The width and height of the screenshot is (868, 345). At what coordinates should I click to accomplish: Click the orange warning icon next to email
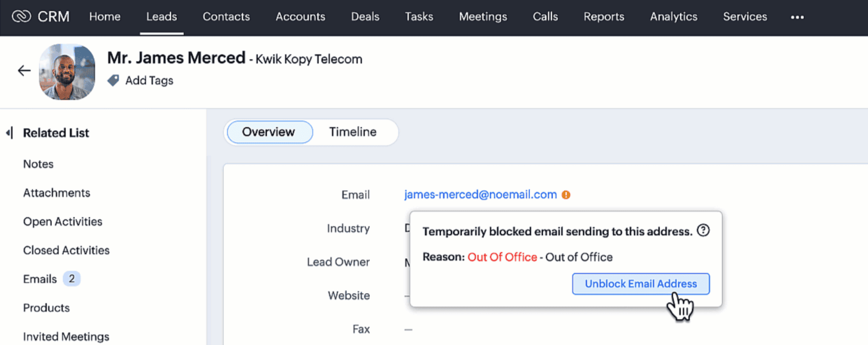[x=566, y=195]
